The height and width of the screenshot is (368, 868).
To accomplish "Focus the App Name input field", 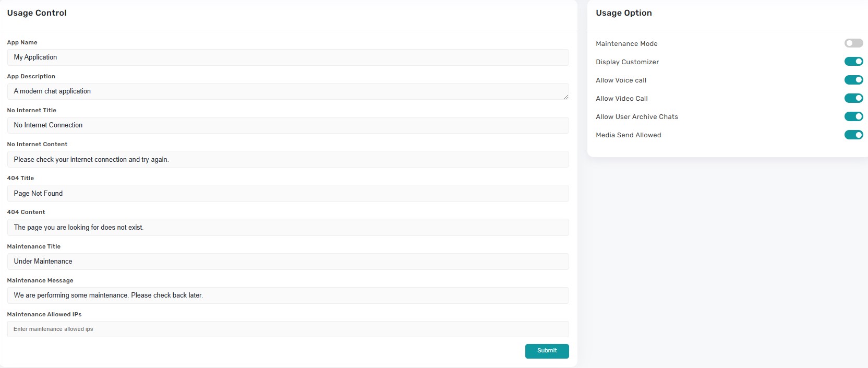I will point(287,57).
